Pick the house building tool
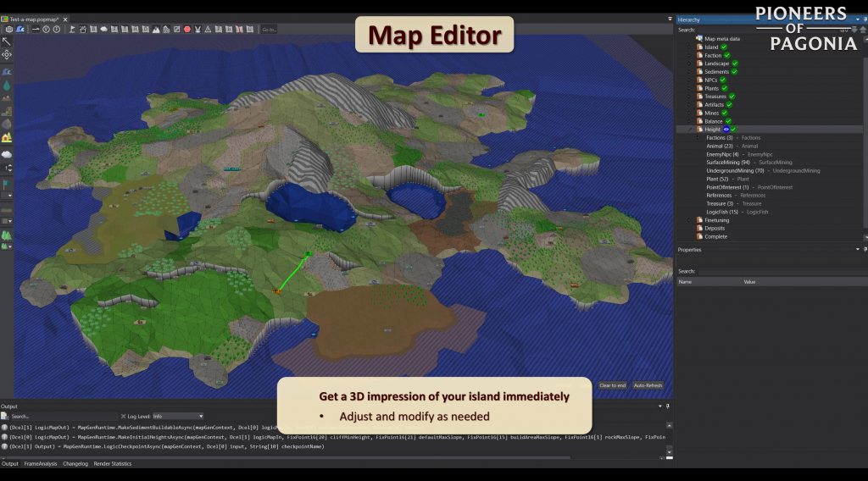Image resolution: width=868 pixels, height=481 pixels. point(7,137)
